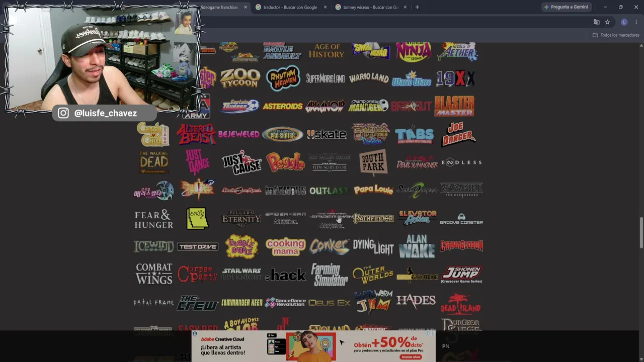The width and height of the screenshot is (644, 362).
Task: Open the Shonen Jump logo
Action: (461, 275)
